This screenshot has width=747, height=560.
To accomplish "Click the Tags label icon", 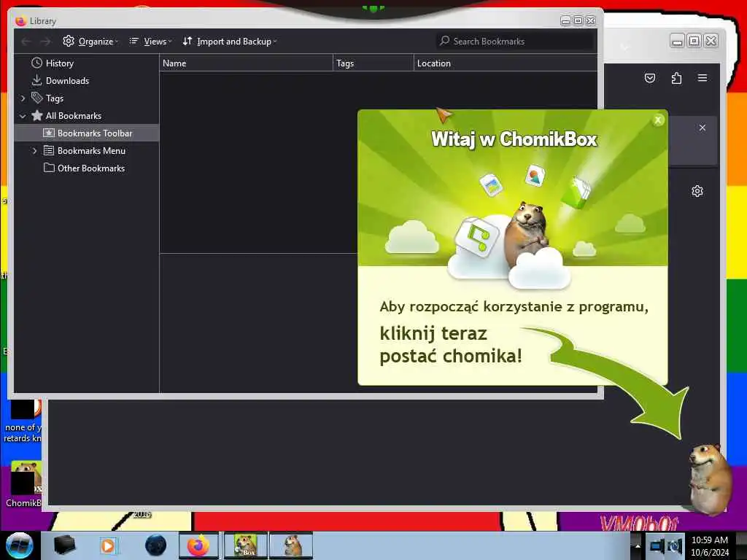I will 36,98.
